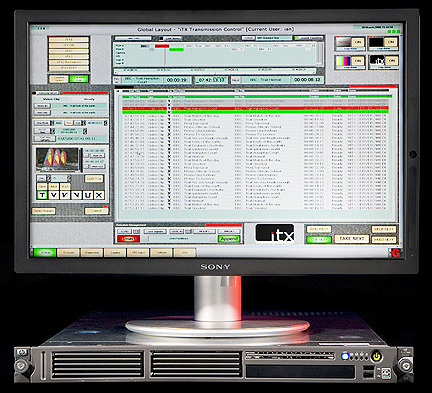Click the blue indicator button on the server

click(x=345, y=356)
